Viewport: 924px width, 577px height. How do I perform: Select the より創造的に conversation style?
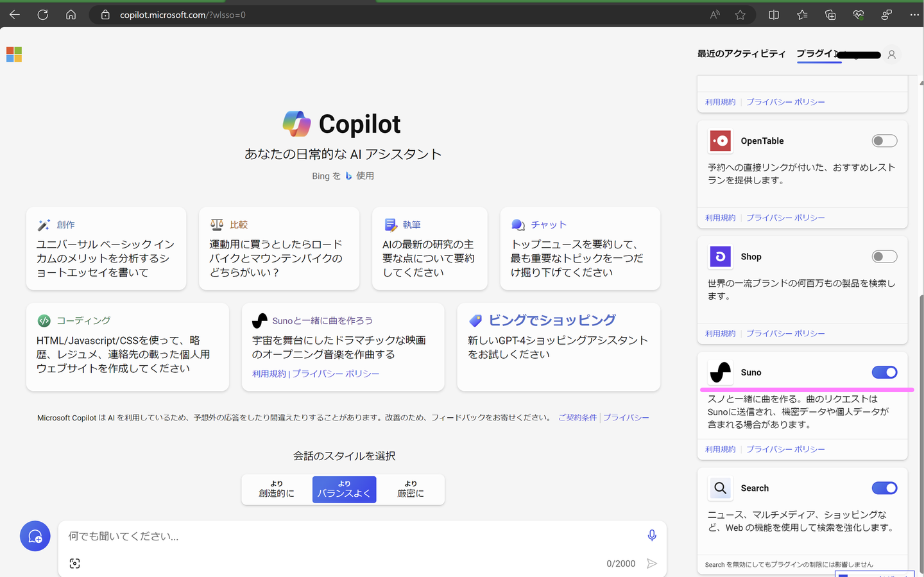click(277, 489)
